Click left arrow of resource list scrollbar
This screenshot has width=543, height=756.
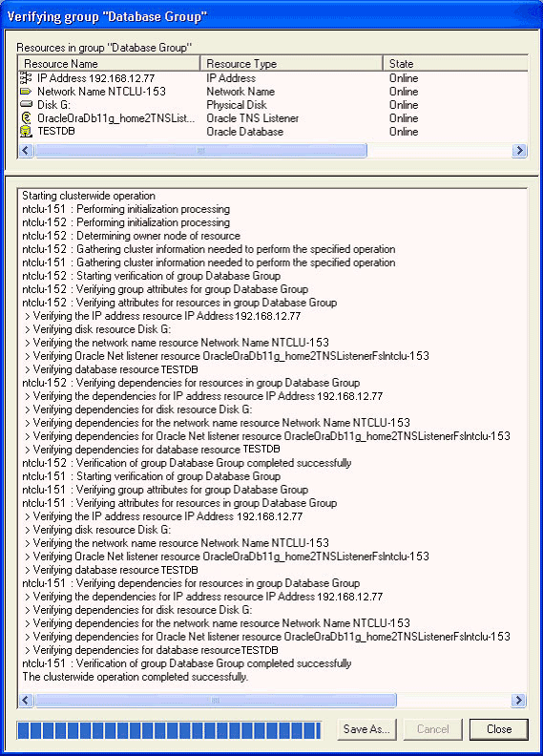tap(26, 151)
